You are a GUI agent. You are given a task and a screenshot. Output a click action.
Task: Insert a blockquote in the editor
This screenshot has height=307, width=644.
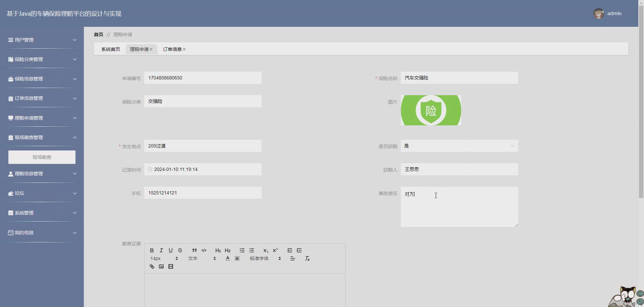[194, 250]
